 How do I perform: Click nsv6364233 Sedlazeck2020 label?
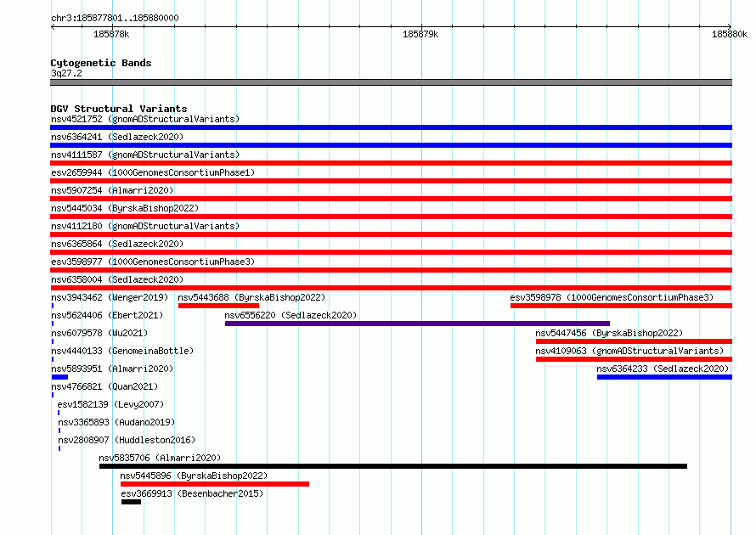click(663, 369)
